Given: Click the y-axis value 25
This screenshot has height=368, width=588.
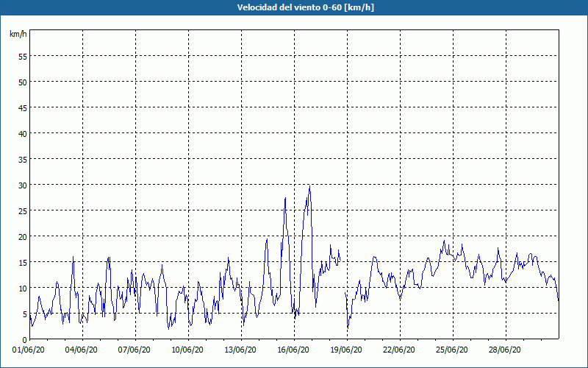Looking at the screenshot, I should (23, 211).
